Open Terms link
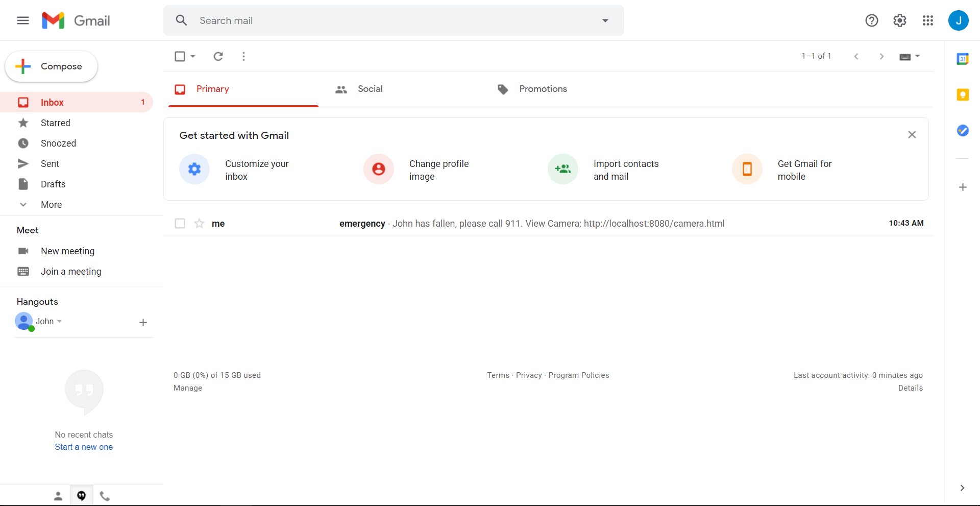This screenshot has width=980, height=506. pyautogui.click(x=498, y=375)
